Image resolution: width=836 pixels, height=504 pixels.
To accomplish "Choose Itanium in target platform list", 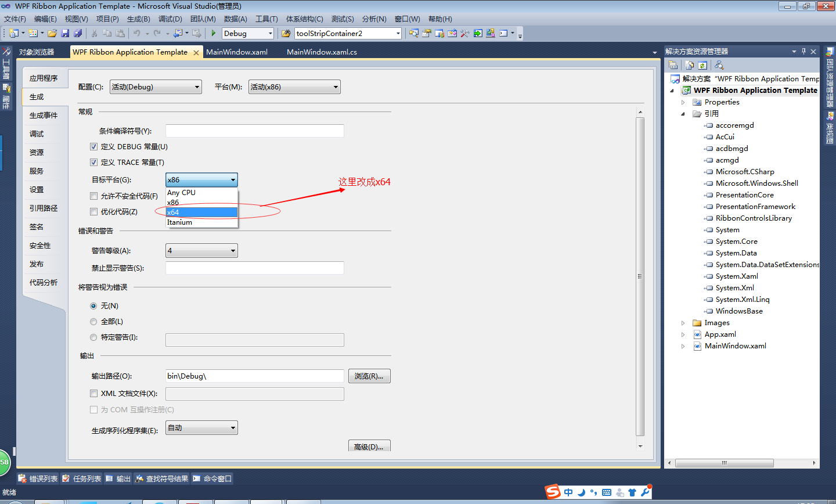I will coord(202,222).
